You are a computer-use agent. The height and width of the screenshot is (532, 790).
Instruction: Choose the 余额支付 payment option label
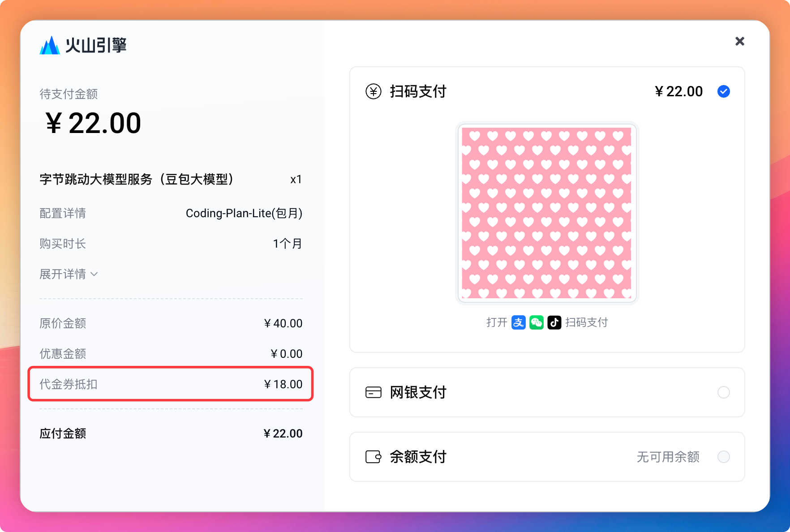pyautogui.click(x=418, y=457)
